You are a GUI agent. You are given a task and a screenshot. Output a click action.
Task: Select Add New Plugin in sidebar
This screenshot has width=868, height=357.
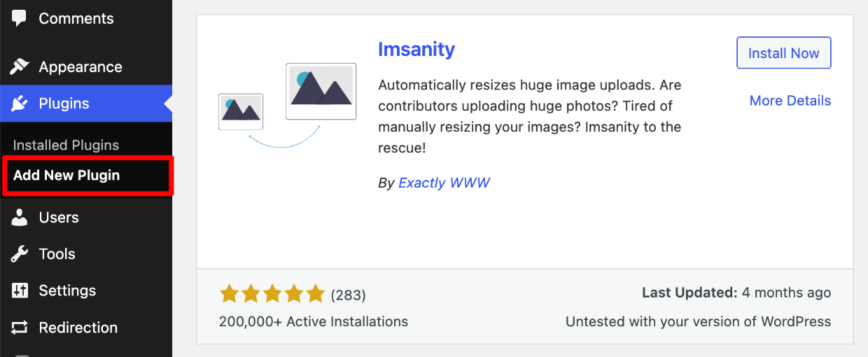[x=66, y=175]
